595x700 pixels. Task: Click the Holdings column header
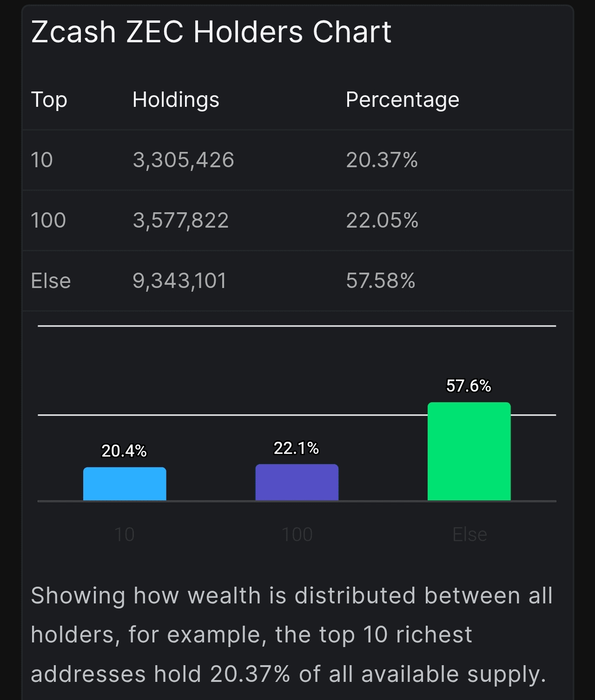[176, 100]
